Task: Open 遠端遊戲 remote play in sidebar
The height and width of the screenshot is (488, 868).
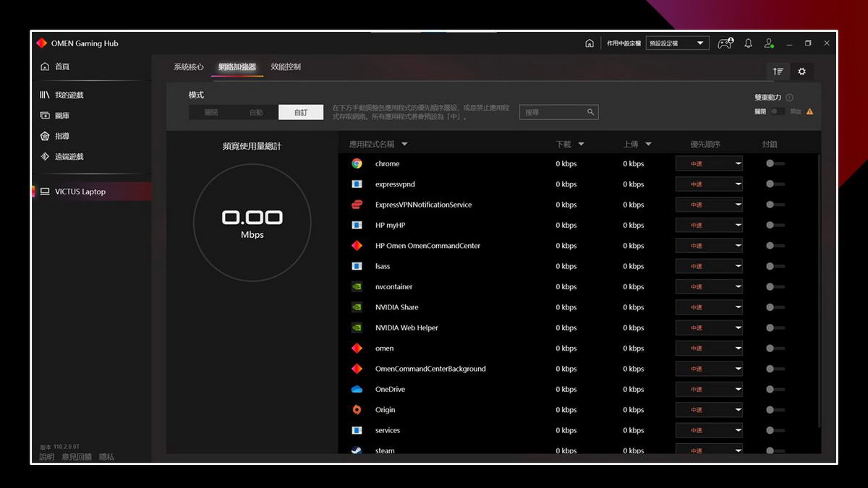Action: coord(62,157)
